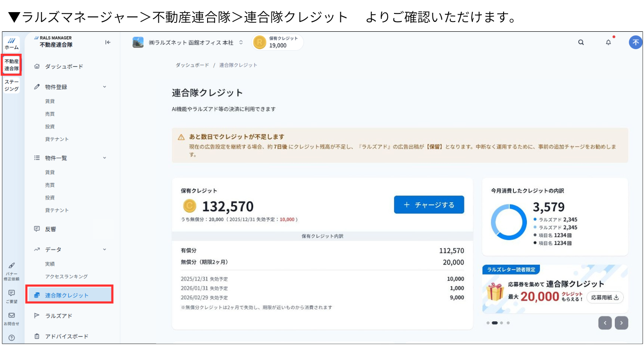Click the ダッシュボード home icon in sidebar
Image resolution: width=644 pixels, height=358 pixels.
(37, 66)
